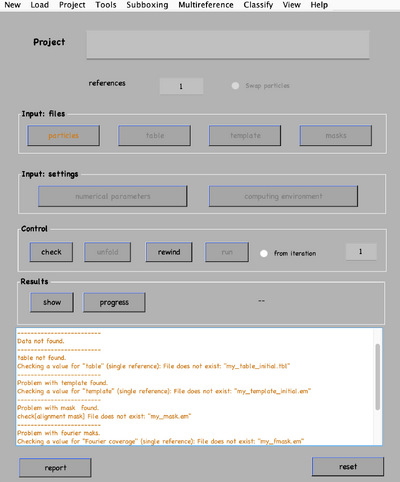Click the references number field
The width and height of the screenshot is (400, 482).
pos(181,86)
